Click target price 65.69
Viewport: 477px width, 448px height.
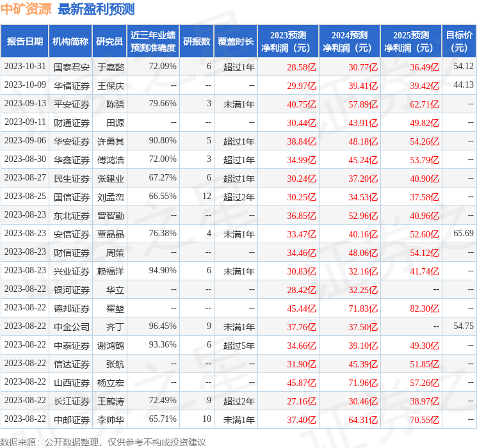click(464, 233)
